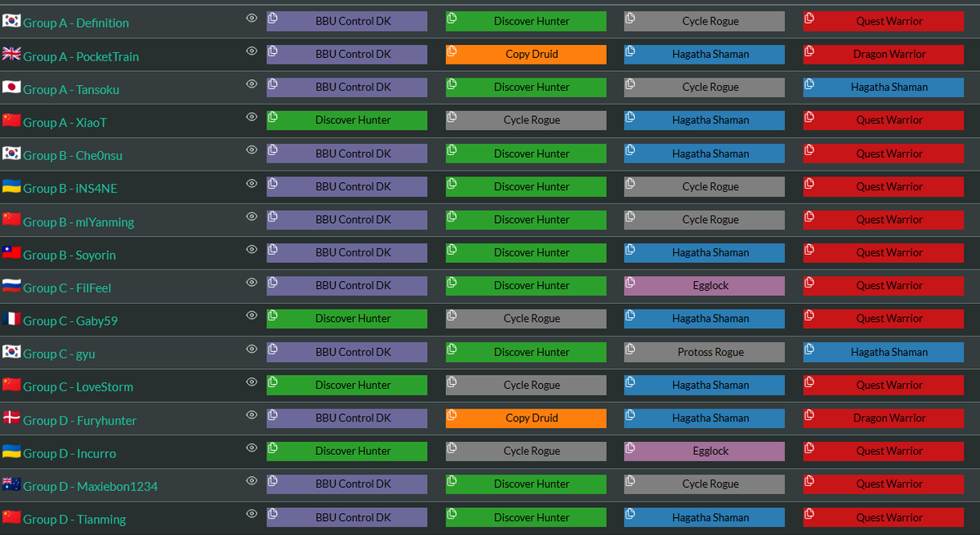The height and width of the screenshot is (535, 980).
Task: Toggle eye icon for Group C - FilFeel
Action: (252, 283)
